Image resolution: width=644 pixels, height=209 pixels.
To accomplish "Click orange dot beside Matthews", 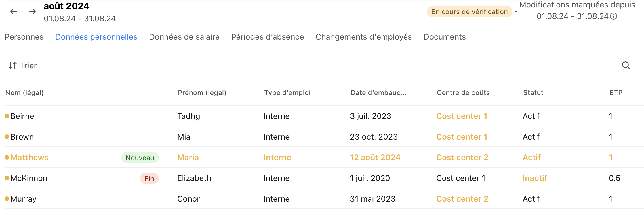I will pyautogui.click(x=7, y=157).
